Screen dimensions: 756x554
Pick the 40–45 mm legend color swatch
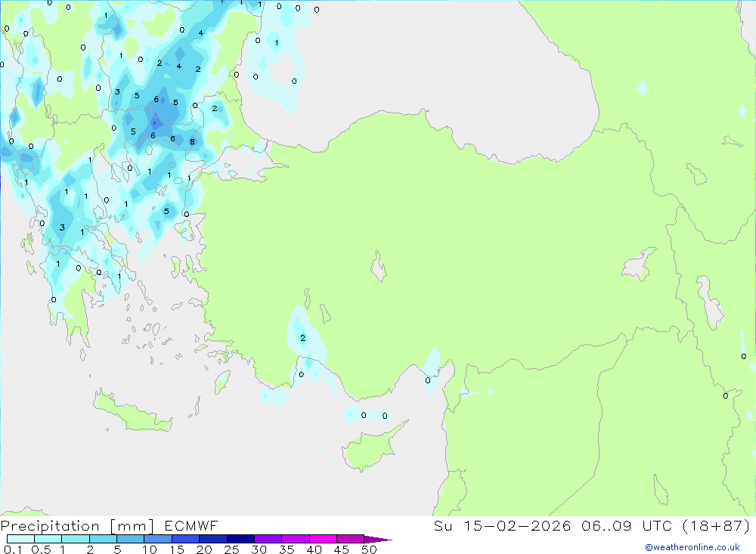(323, 539)
